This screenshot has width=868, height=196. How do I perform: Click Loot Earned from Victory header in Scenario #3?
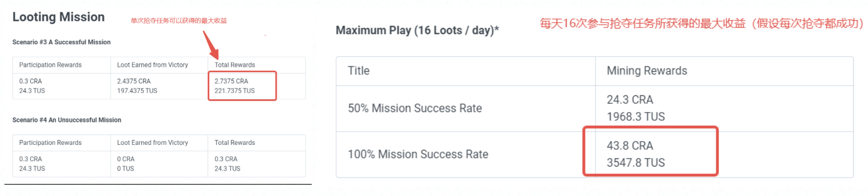coord(153,65)
